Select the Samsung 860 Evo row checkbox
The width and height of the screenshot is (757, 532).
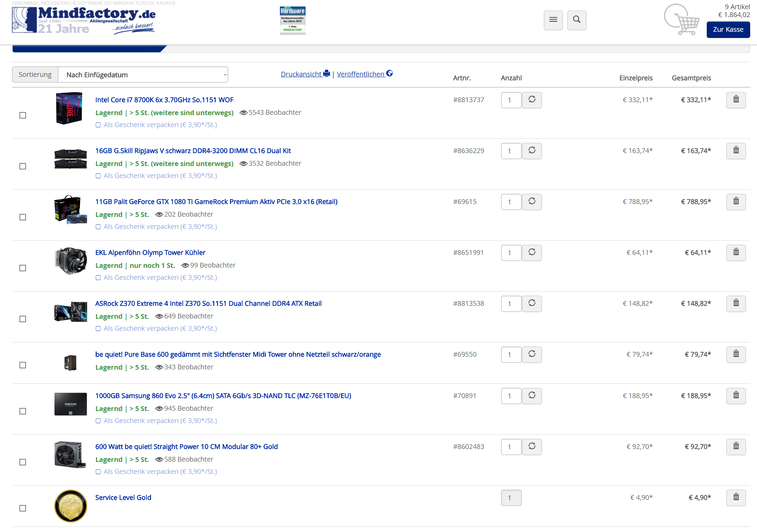(x=23, y=411)
